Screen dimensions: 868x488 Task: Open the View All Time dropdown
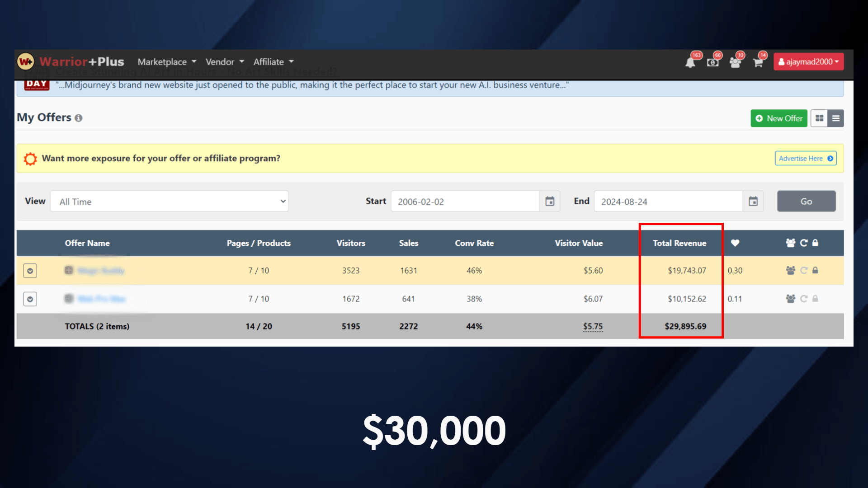[x=170, y=201]
